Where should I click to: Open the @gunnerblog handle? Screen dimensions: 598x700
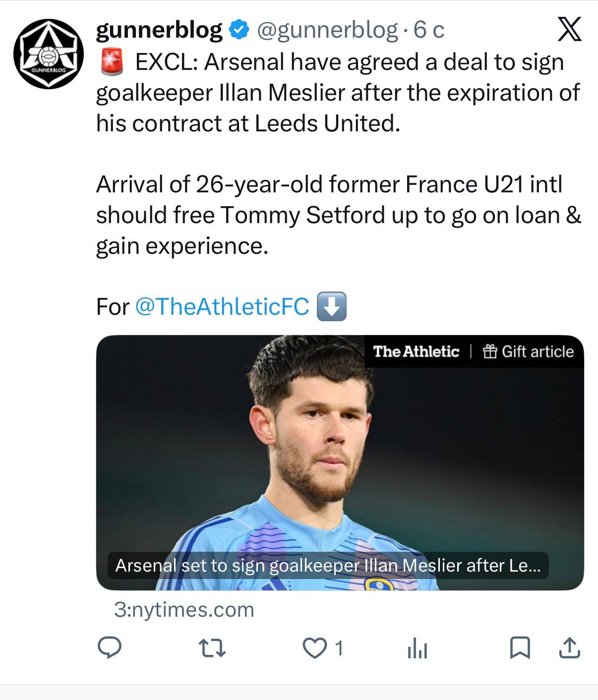(327, 30)
